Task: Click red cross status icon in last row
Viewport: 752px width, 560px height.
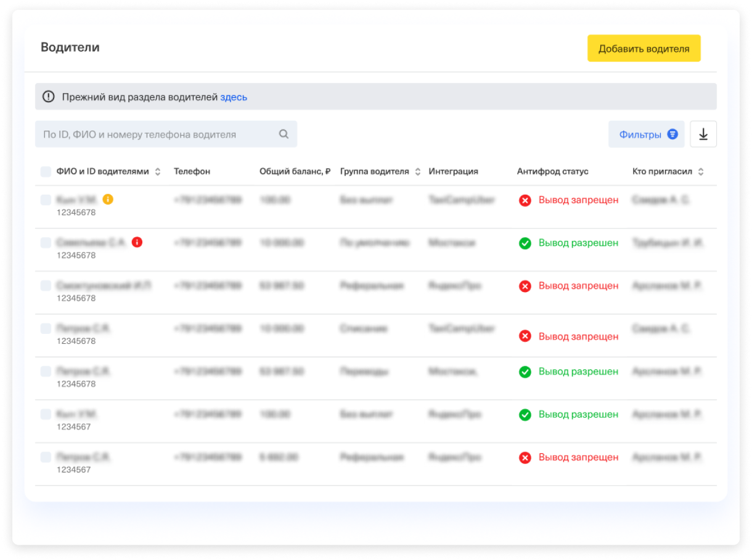Action: 525,458
